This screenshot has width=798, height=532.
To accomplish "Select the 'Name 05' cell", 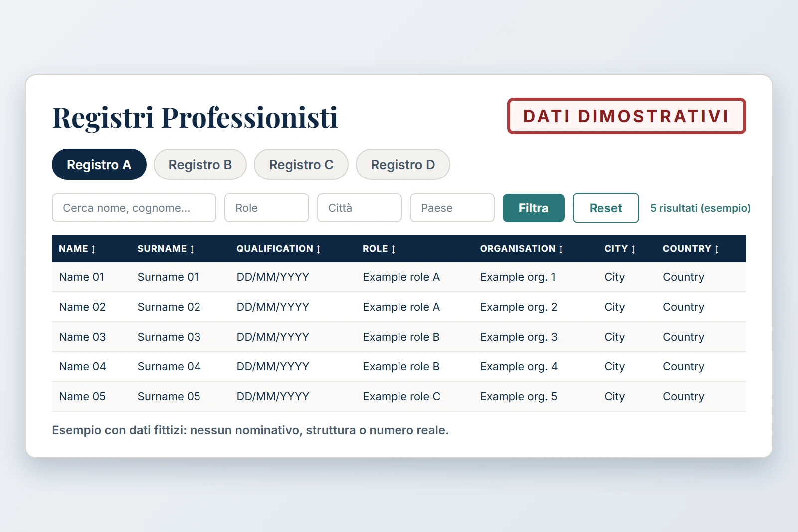I will pos(82,396).
